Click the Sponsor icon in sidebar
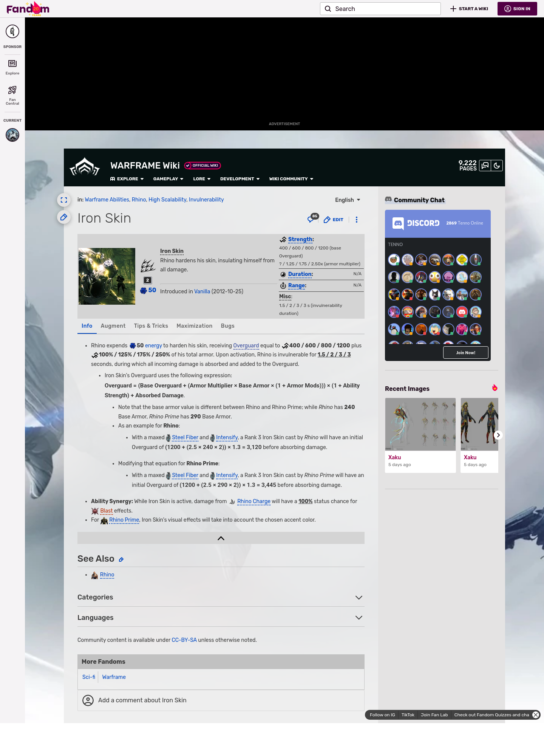 click(x=12, y=31)
